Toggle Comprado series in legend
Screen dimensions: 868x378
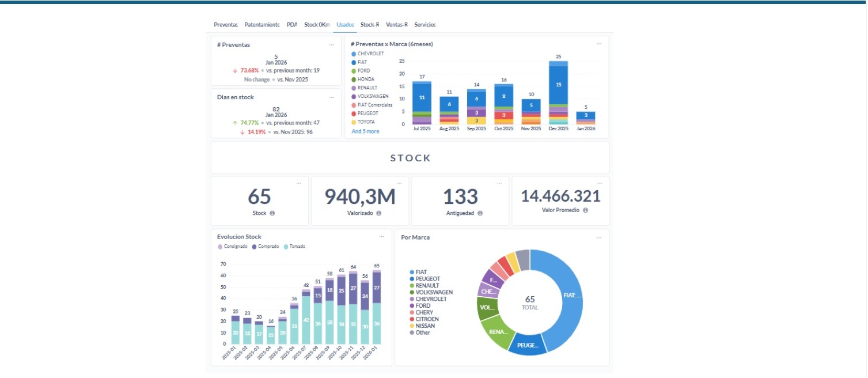[266, 247]
